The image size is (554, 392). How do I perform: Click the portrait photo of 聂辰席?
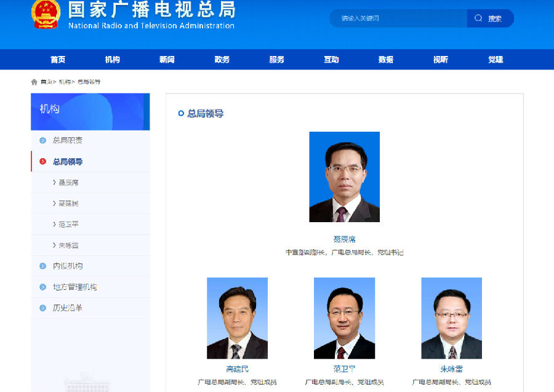tap(345, 177)
